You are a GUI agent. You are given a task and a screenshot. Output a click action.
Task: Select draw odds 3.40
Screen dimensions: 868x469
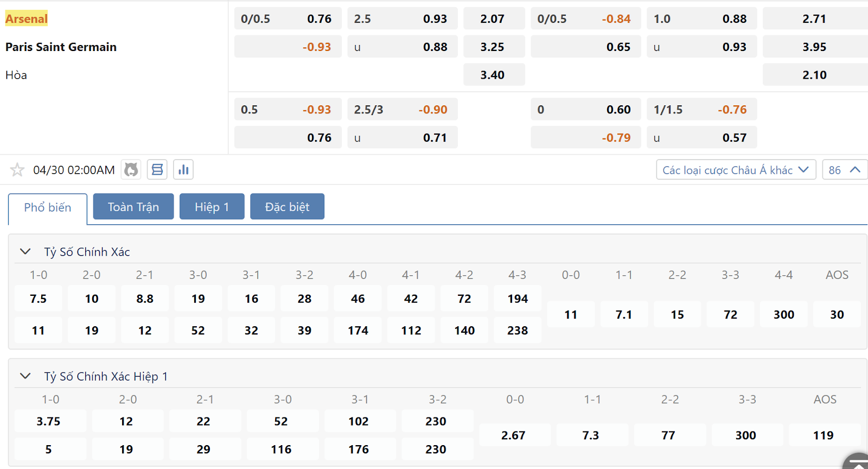tap(494, 75)
